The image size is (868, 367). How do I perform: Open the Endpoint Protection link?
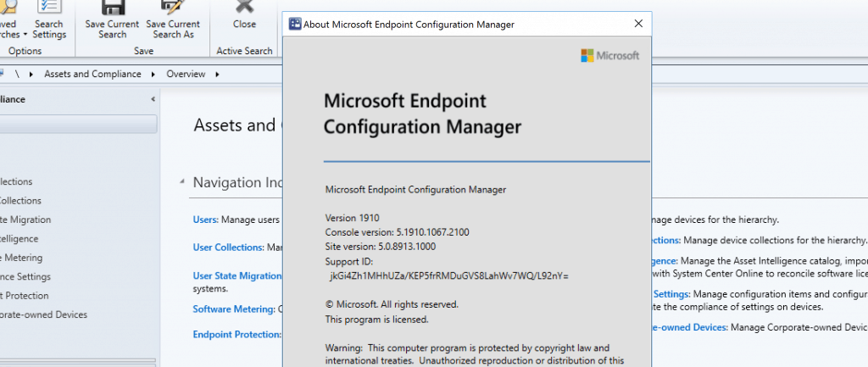237,334
